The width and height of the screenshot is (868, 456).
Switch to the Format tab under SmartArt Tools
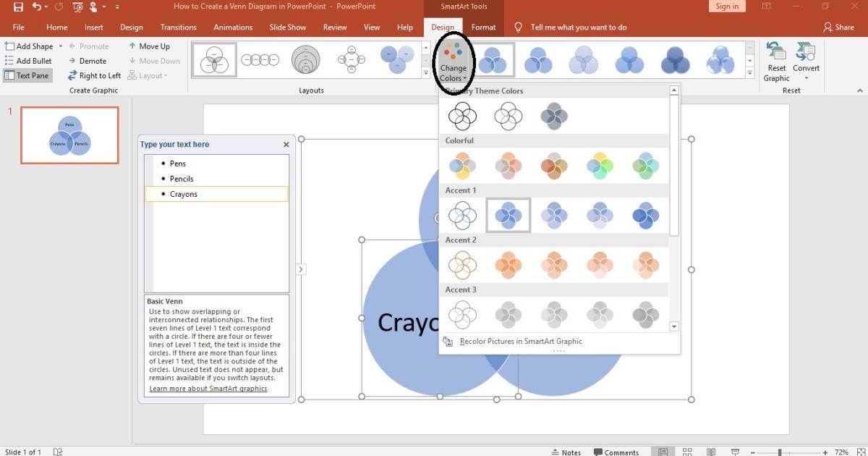pyautogui.click(x=483, y=27)
